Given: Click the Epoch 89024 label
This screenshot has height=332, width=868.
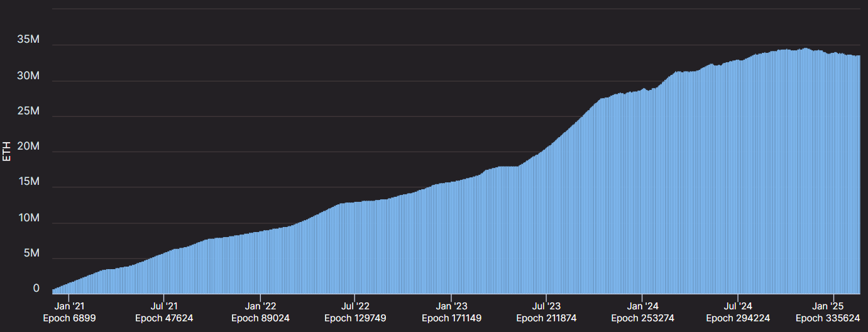Looking at the screenshot, I should [260, 318].
